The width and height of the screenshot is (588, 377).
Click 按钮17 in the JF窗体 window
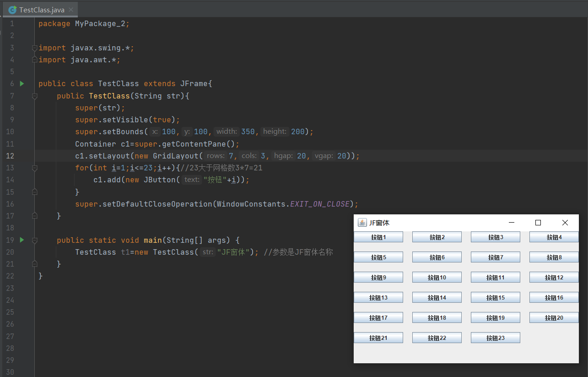(378, 317)
